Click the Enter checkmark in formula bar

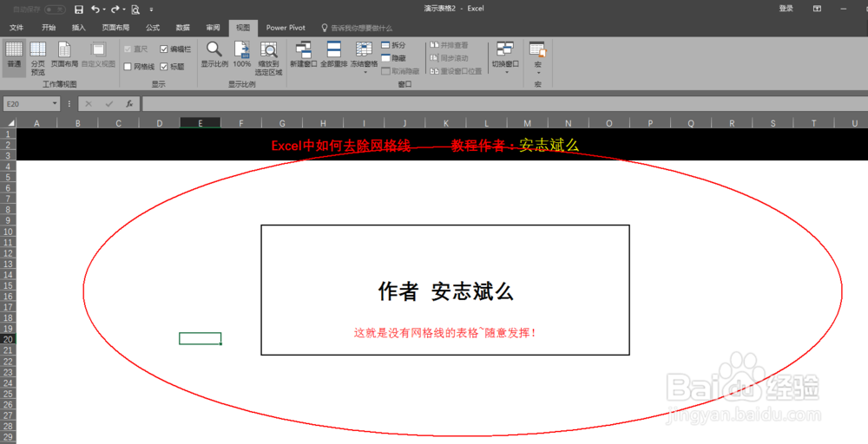(109, 103)
